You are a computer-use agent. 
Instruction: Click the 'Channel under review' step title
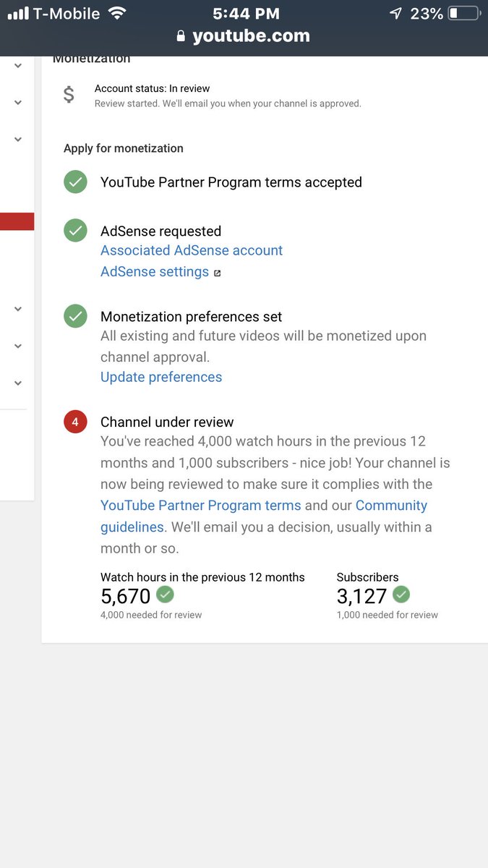(167, 422)
